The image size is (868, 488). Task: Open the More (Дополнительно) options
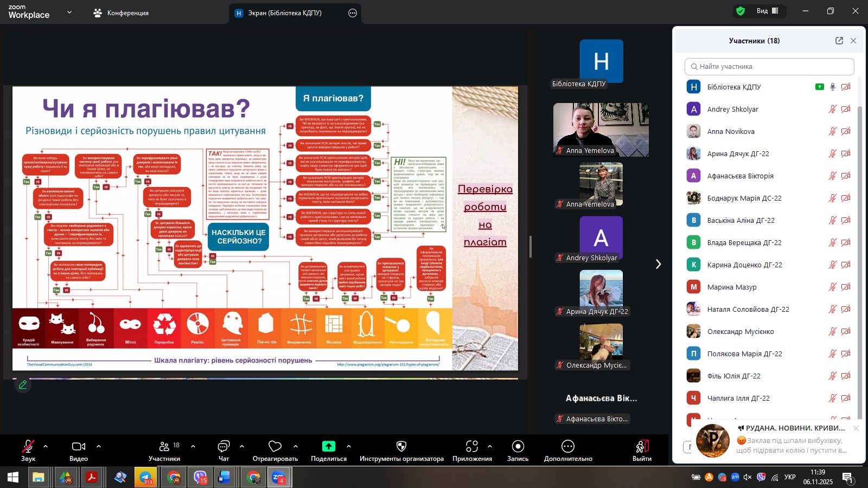tap(568, 447)
